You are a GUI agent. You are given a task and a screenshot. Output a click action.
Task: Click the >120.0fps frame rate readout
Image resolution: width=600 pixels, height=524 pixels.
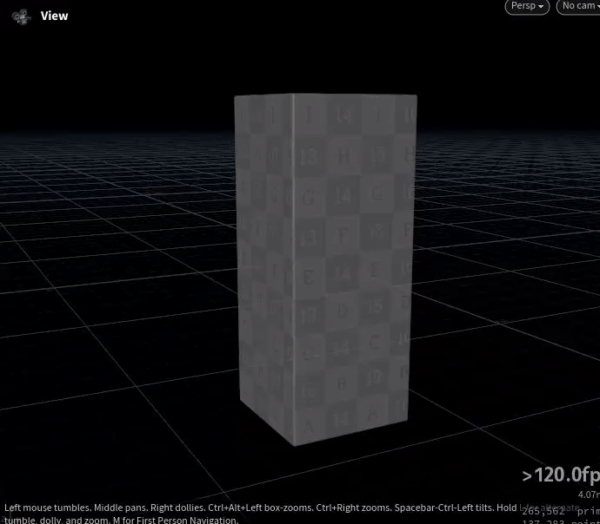click(561, 475)
